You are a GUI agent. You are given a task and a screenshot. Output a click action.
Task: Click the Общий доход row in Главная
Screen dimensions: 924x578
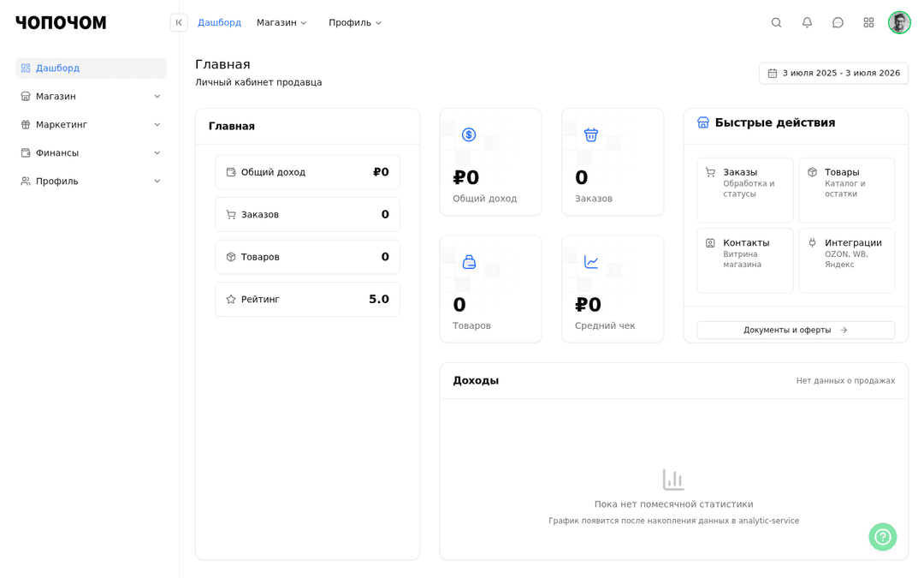(x=308, y=172)
